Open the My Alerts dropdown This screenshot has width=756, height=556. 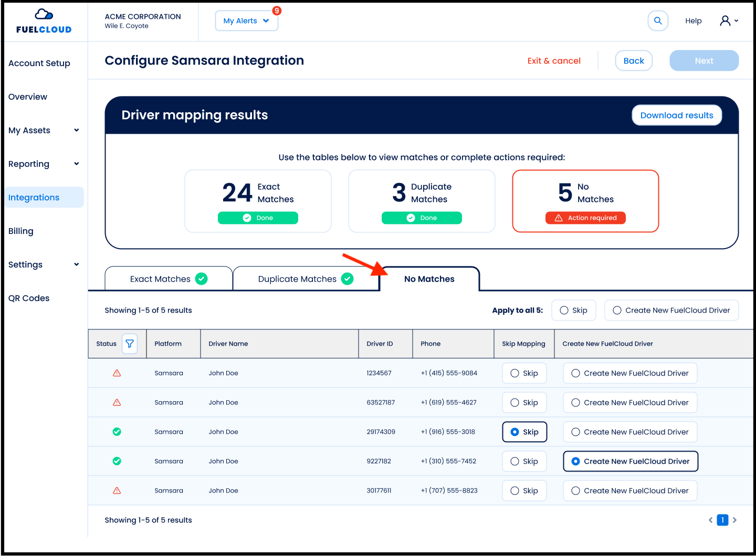pyautogui.click(x=246, y=20)
